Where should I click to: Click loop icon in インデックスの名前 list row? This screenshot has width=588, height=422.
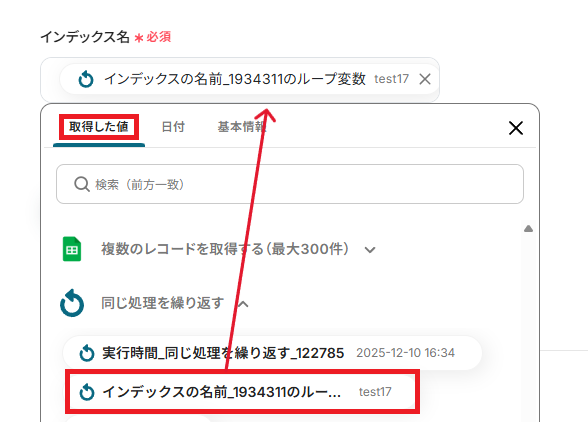coord(87,392)
